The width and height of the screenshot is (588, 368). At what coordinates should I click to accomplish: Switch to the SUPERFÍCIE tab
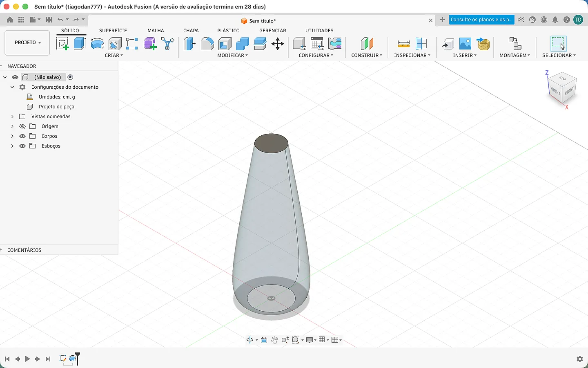113,31
